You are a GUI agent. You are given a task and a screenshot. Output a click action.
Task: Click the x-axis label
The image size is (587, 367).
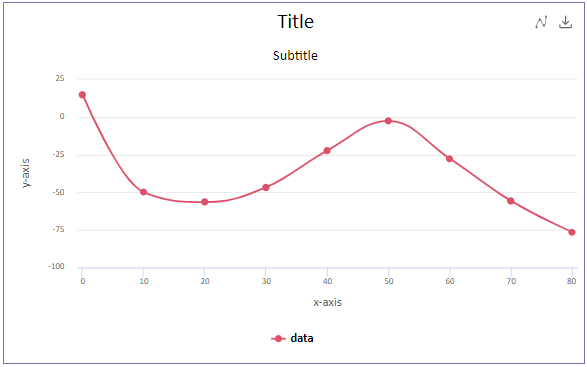(328, 302)
